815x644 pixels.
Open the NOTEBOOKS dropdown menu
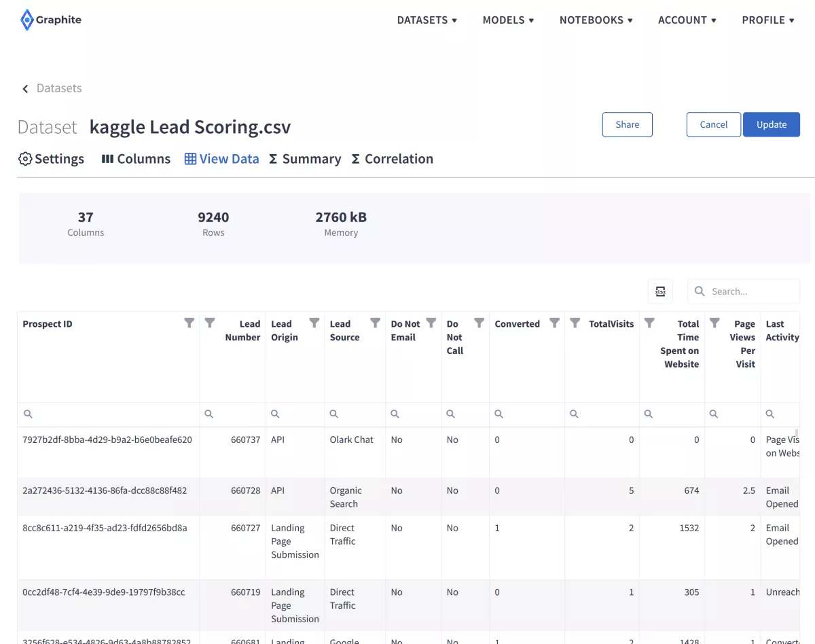(x=596, y=20)
